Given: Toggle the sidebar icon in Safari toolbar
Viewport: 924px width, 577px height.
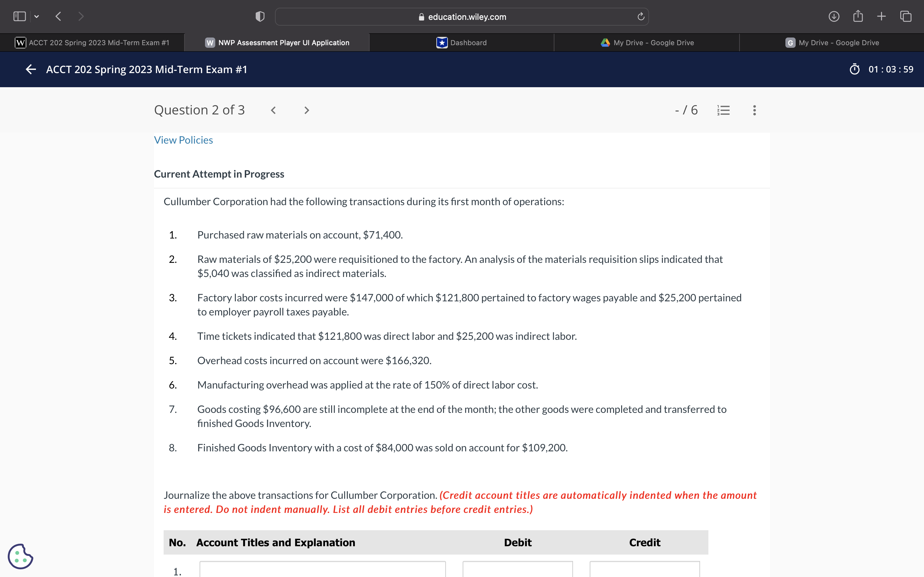Looking at the screenshot, I should click(19, 16).
